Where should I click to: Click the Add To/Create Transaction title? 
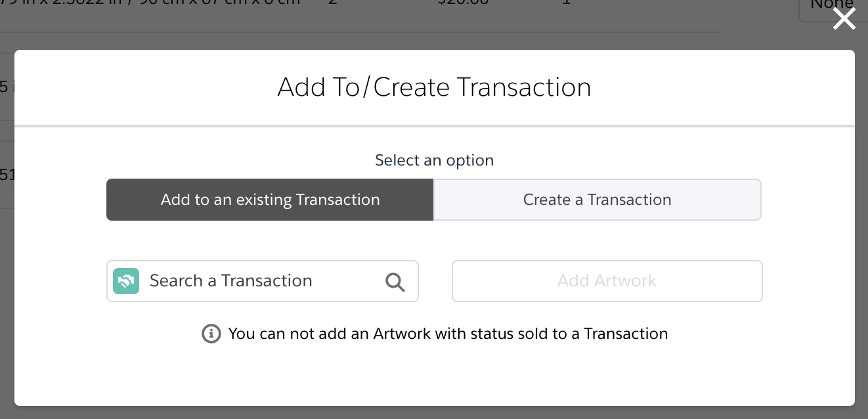434,87
